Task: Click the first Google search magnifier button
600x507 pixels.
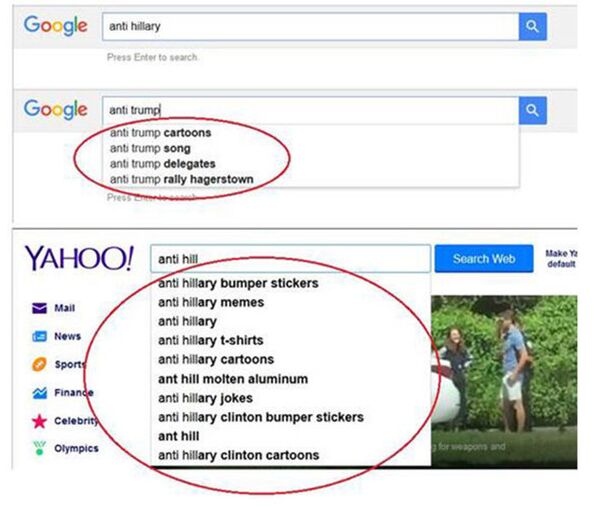Action: pyautogui.click(x=532, y=26)
